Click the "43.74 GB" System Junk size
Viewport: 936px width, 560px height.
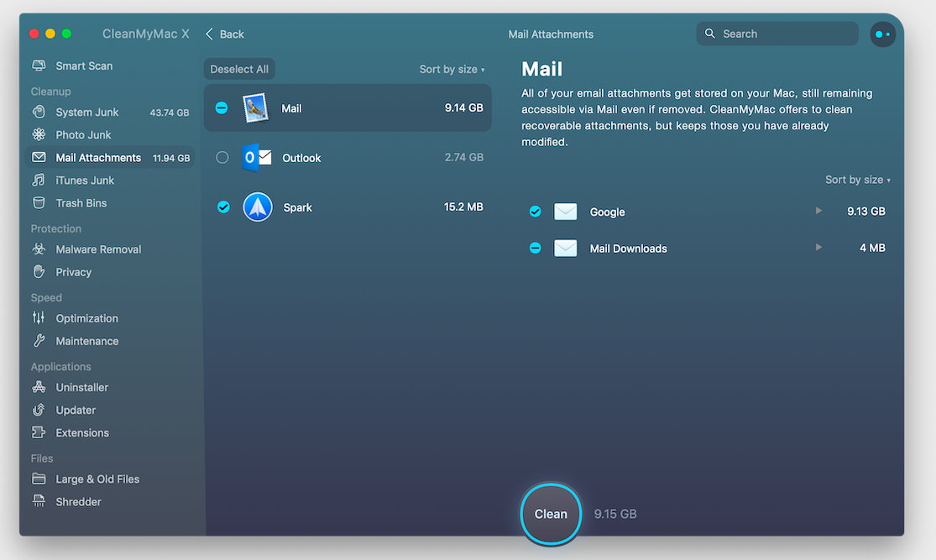click(x=170, y=113)
